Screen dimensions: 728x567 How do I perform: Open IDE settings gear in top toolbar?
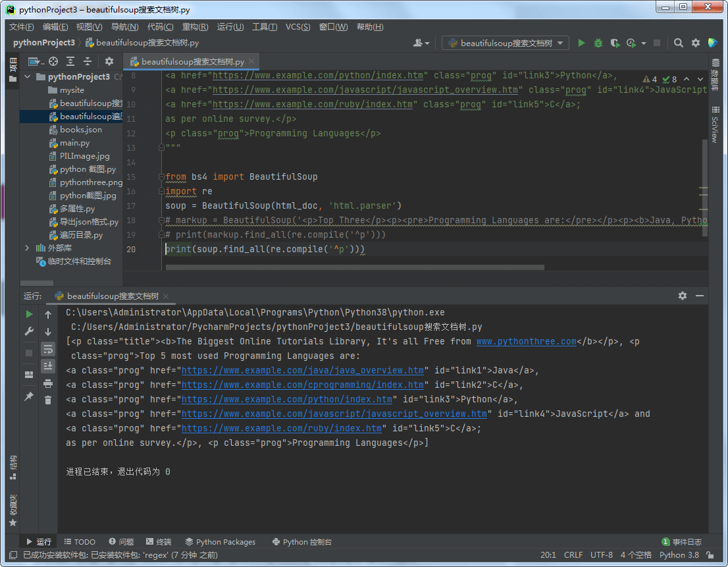(x=696, y=43)
